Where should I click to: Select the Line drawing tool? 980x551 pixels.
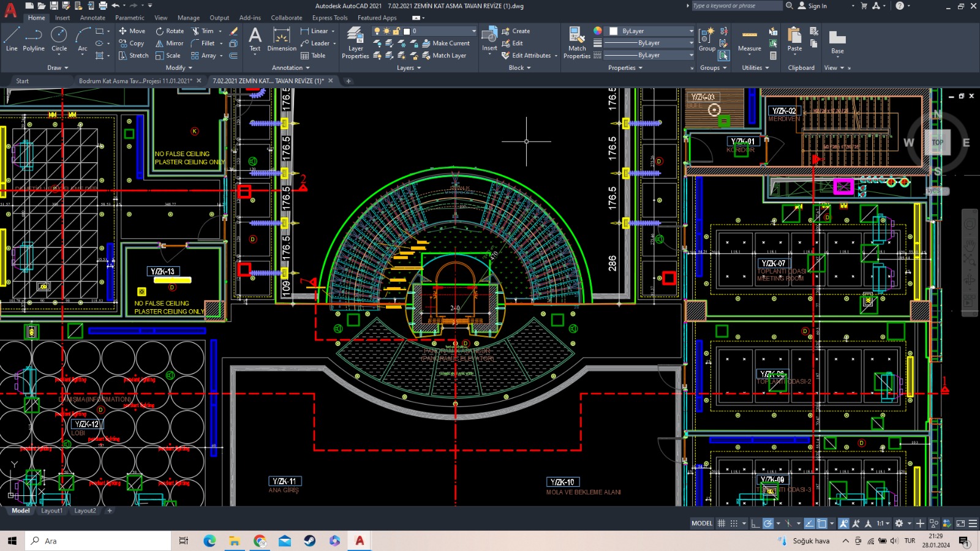click(x=12, y=39)
